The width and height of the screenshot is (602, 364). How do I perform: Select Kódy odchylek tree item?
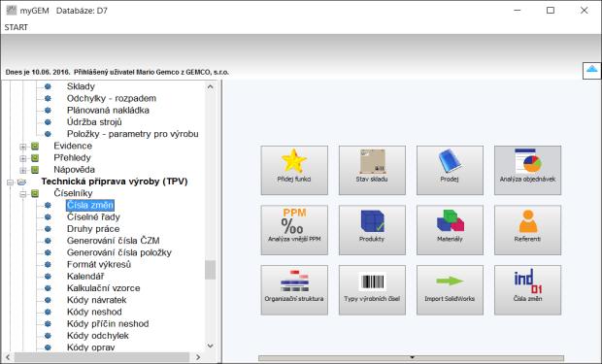(x=97, y=336)
